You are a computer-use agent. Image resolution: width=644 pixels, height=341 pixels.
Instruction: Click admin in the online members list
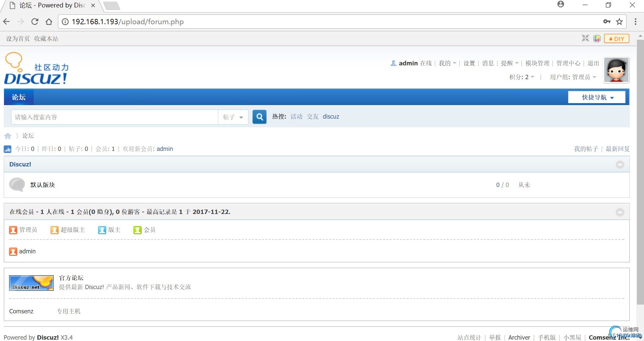click(27, 251)
